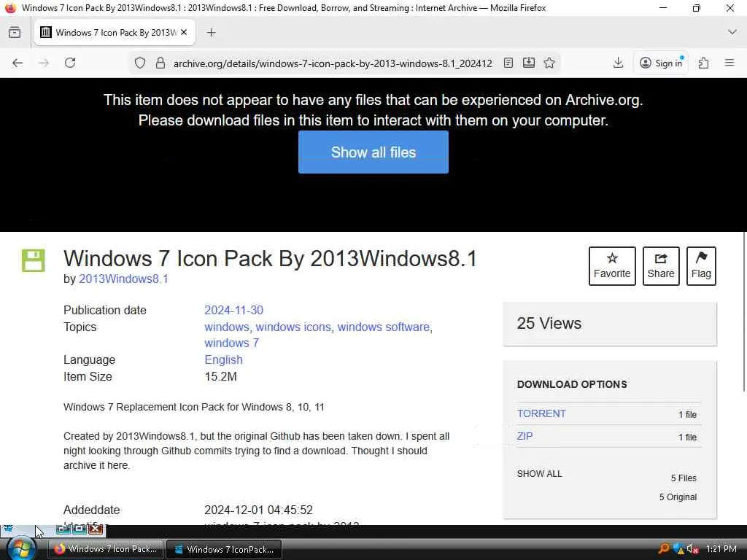Image resolution: width=747 pixels, height=560 pixels.
Task: Switch to Windows 7 IconPack taskbar window
Action: pyautogui.click(x=224, y=549)
